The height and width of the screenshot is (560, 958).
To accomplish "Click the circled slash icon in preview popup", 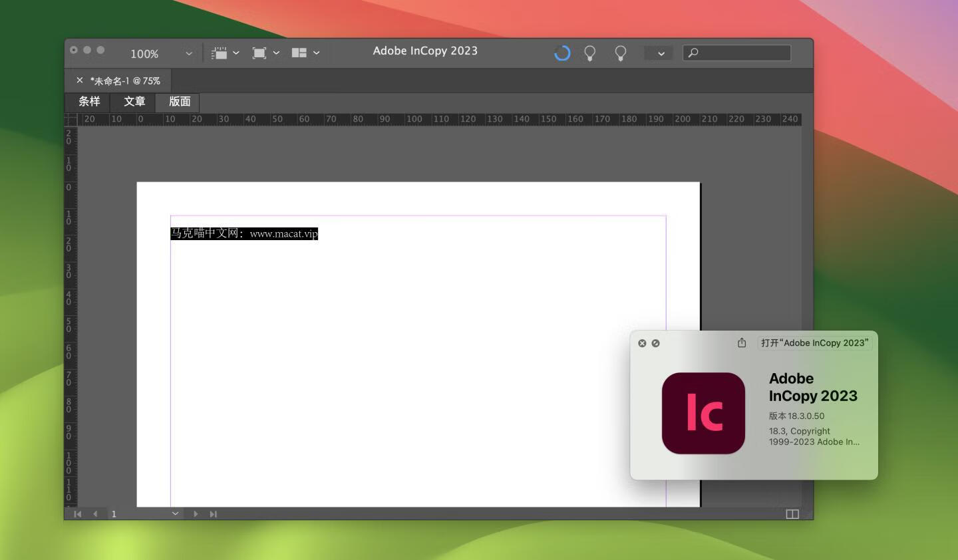I will [x=655, y=343].
